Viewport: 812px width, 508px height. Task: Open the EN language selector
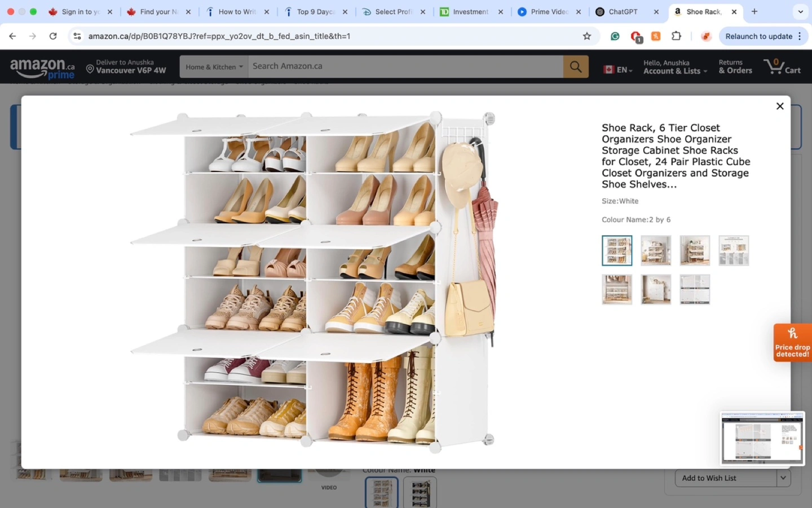point(618,69)
